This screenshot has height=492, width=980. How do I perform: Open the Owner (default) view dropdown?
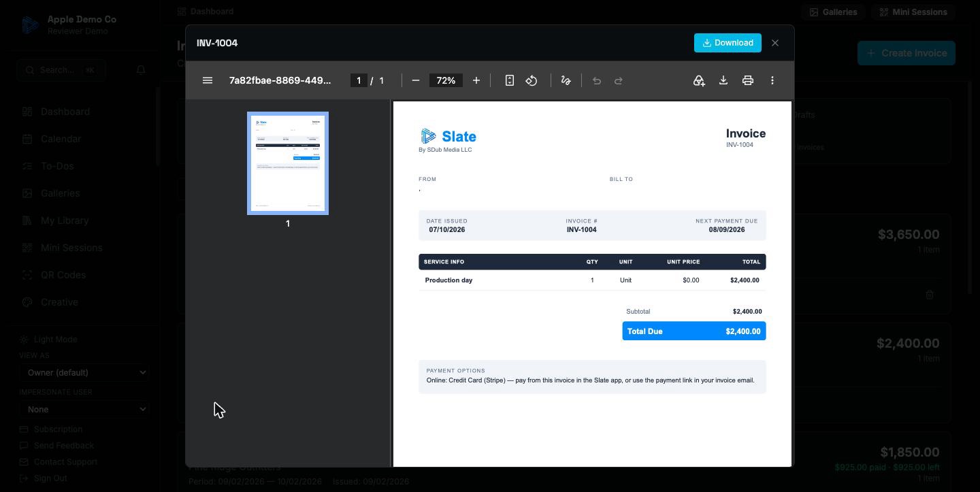click(84, 372)
